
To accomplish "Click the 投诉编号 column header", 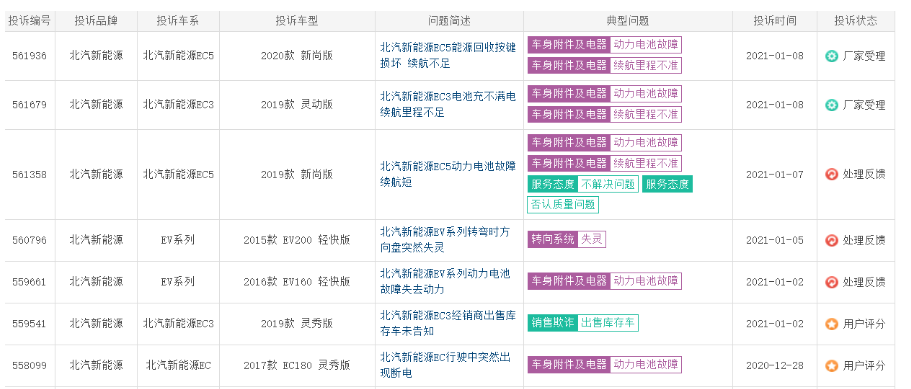I will (x=30, y=21).
